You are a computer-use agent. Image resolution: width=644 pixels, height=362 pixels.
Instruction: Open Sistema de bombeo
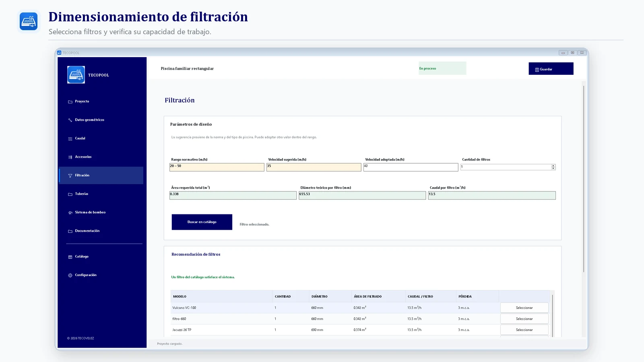click(101, 212)
